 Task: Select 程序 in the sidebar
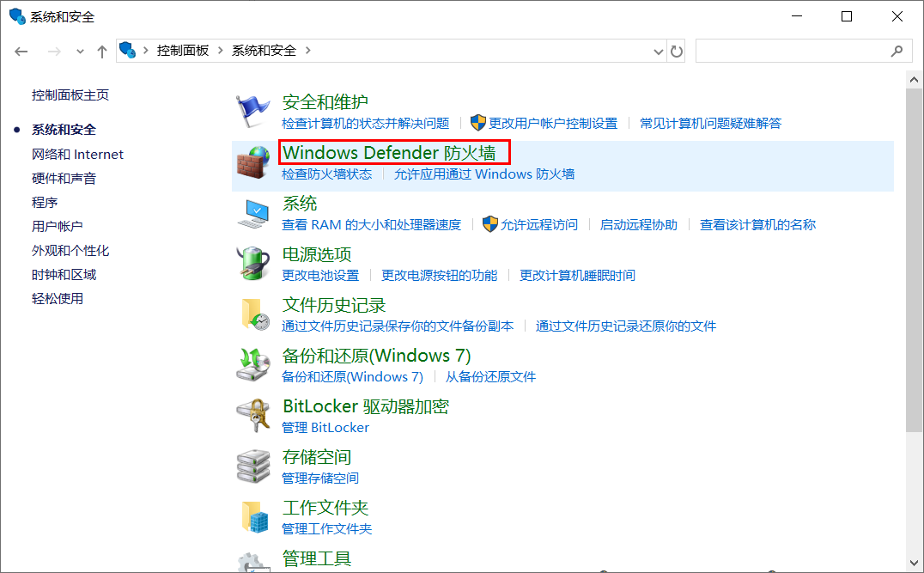44,203
